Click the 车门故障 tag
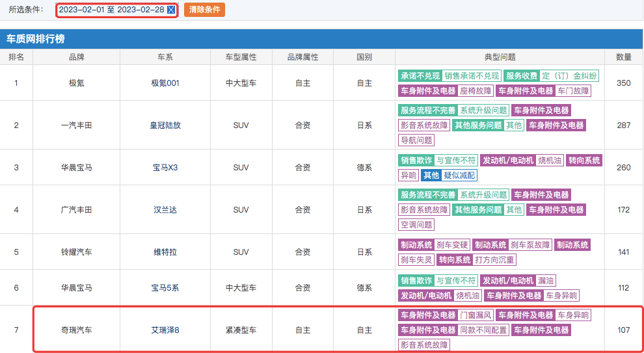The image size is (644, 353). (x=573, y=91)
